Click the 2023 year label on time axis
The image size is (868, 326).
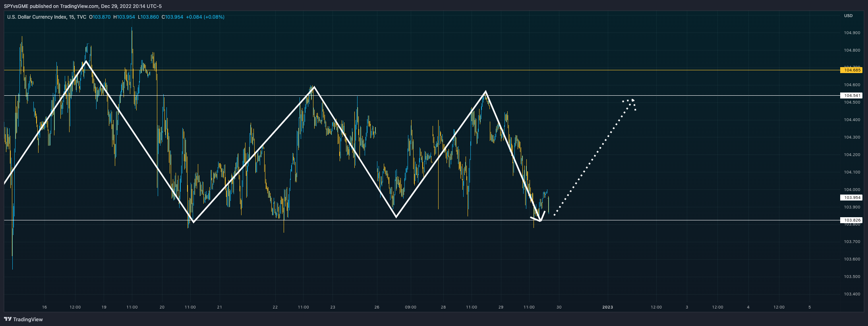click(607, 307)
